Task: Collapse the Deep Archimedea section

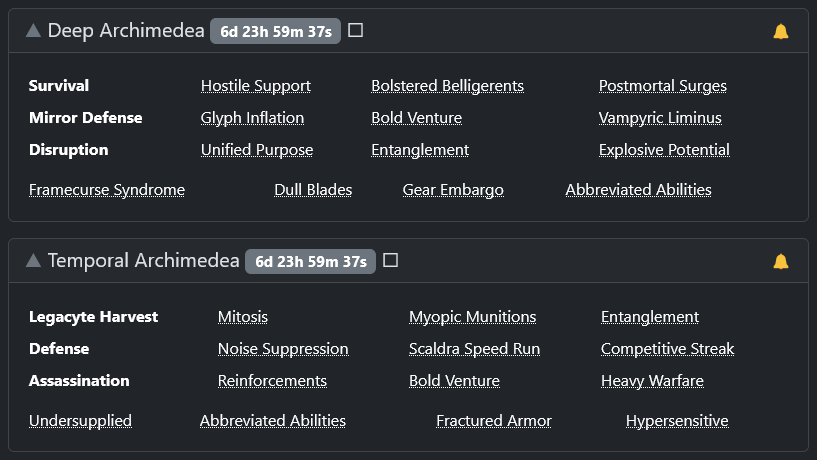Action: coord(34,31)
